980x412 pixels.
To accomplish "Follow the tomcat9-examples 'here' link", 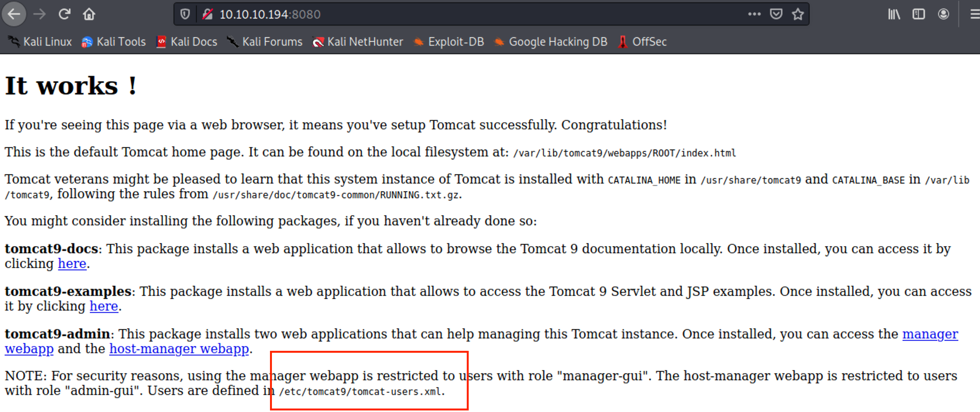I will (104, 306).
